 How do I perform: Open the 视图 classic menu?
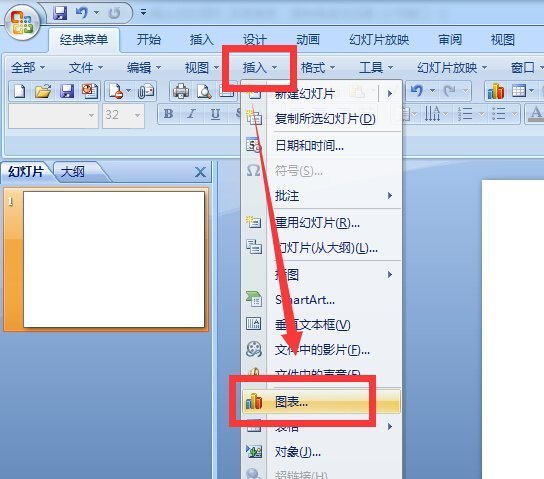(x=202, y=67)
